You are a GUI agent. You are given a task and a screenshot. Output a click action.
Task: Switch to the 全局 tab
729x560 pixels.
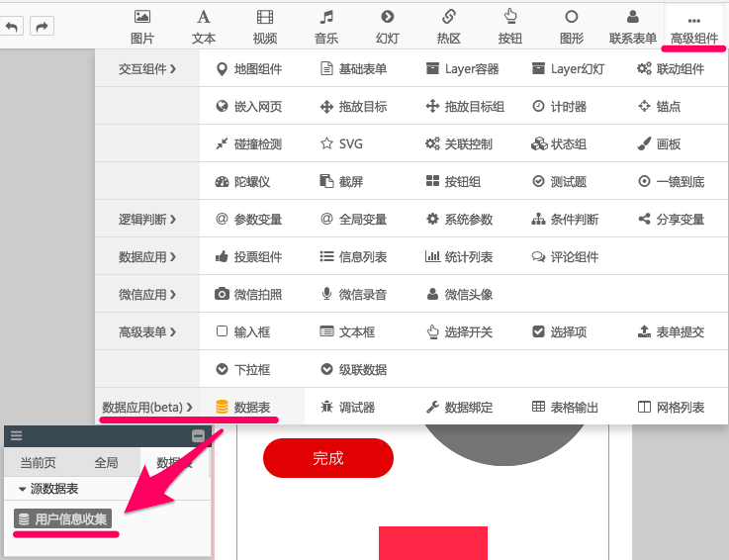[106, 463]
